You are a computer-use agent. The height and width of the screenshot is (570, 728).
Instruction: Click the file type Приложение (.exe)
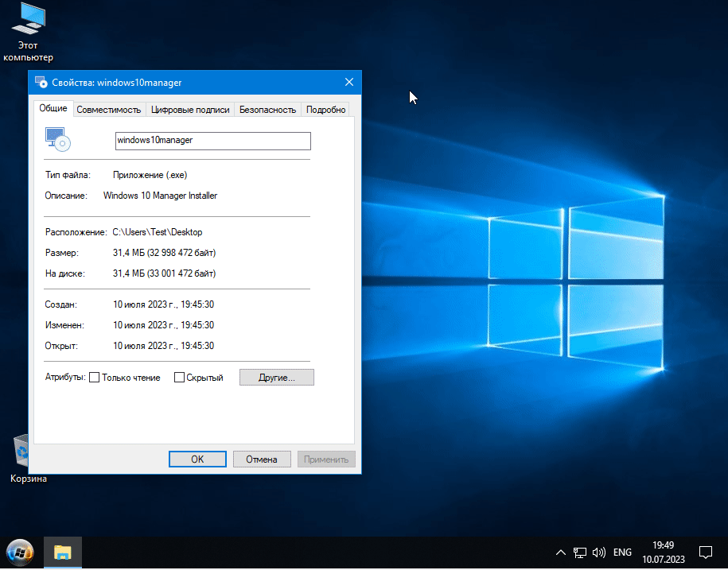150,175
